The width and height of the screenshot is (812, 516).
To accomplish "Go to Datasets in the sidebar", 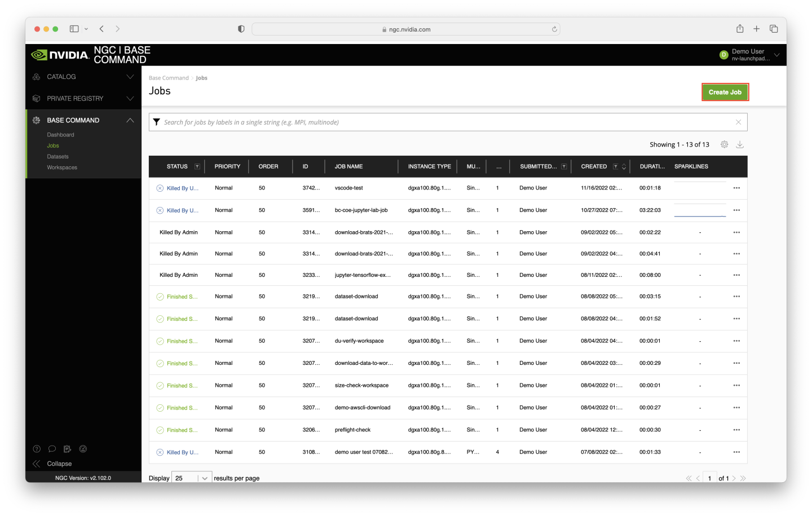I will (x=58, y=157).
